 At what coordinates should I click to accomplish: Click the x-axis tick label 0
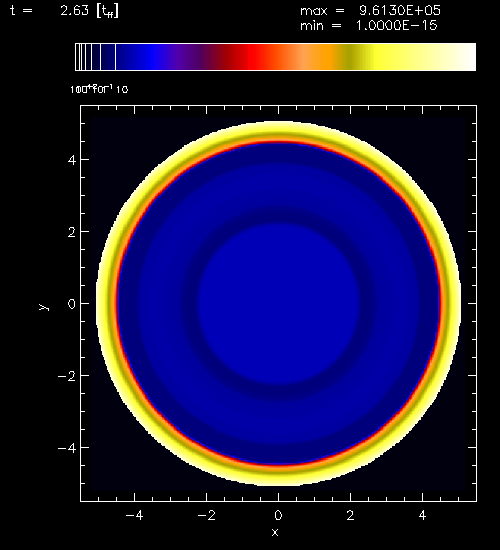pyautogui.click(x=278, y=515)
